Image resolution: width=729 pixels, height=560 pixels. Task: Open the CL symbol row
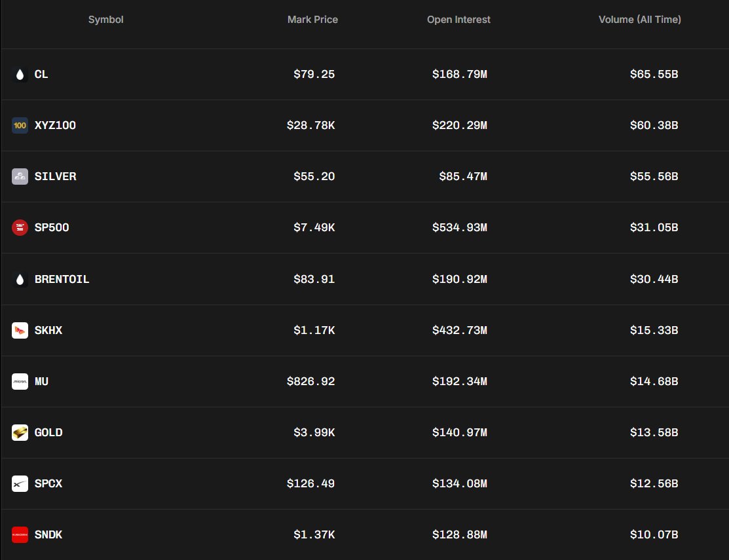click(x=364, y=75)
